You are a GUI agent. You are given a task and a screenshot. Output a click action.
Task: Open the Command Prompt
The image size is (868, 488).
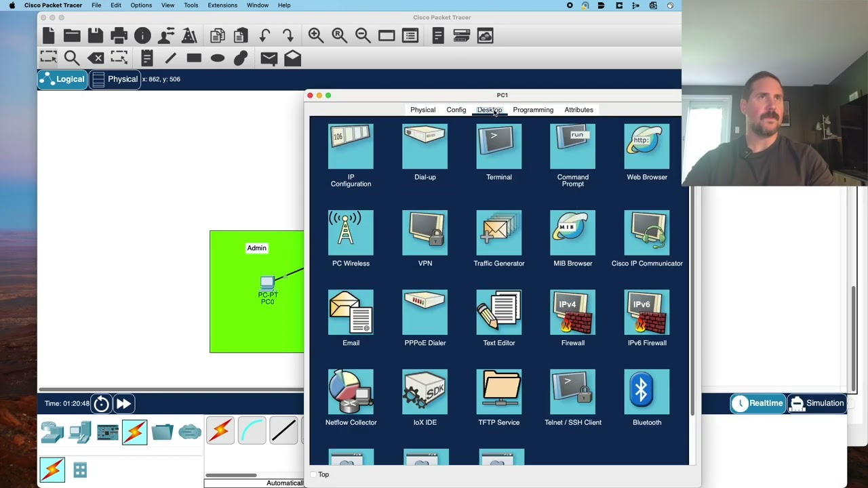click(573, 147)
